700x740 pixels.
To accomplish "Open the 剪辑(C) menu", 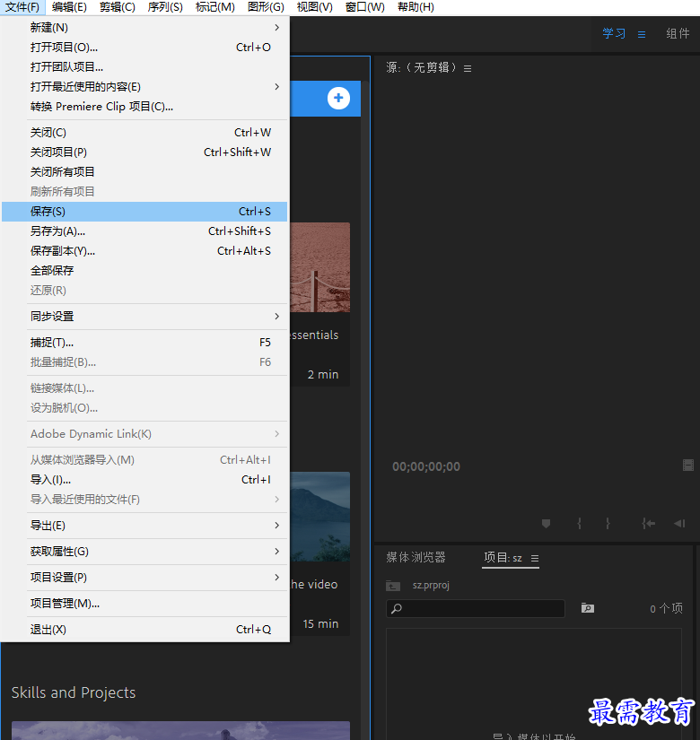I will (118, 7).
